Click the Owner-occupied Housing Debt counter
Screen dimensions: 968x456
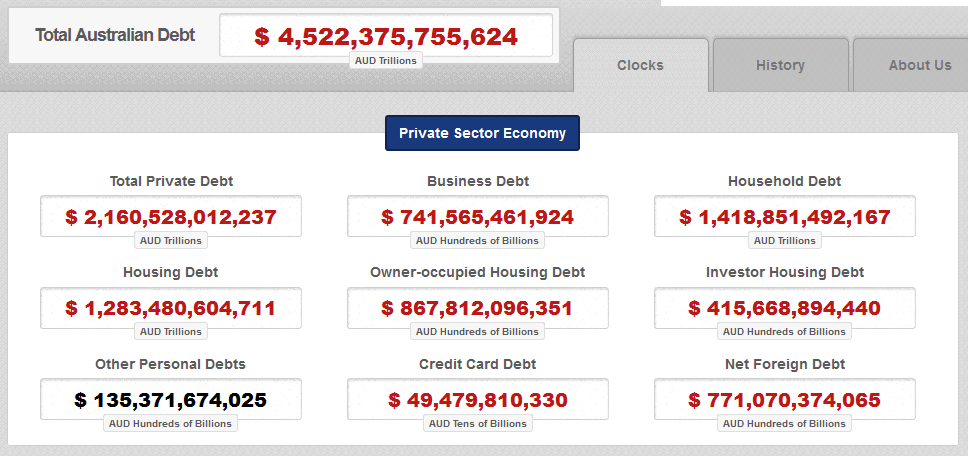click(478, 307)
